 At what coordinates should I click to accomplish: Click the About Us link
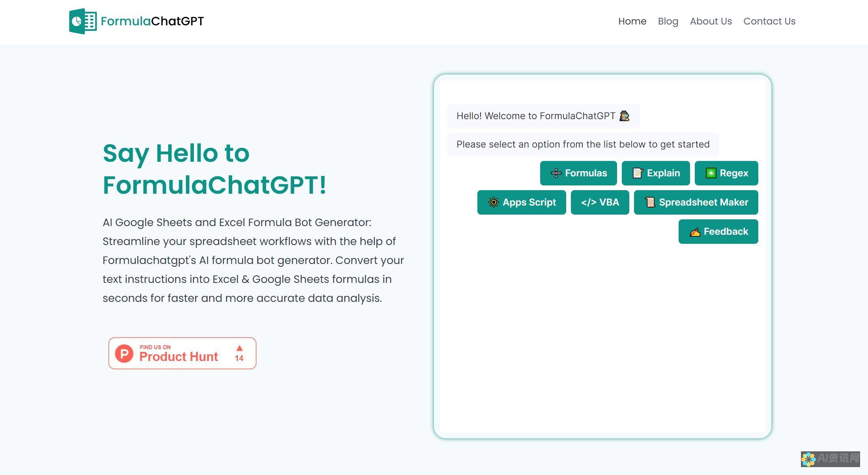pyautogui.click(x=711, y=21)
